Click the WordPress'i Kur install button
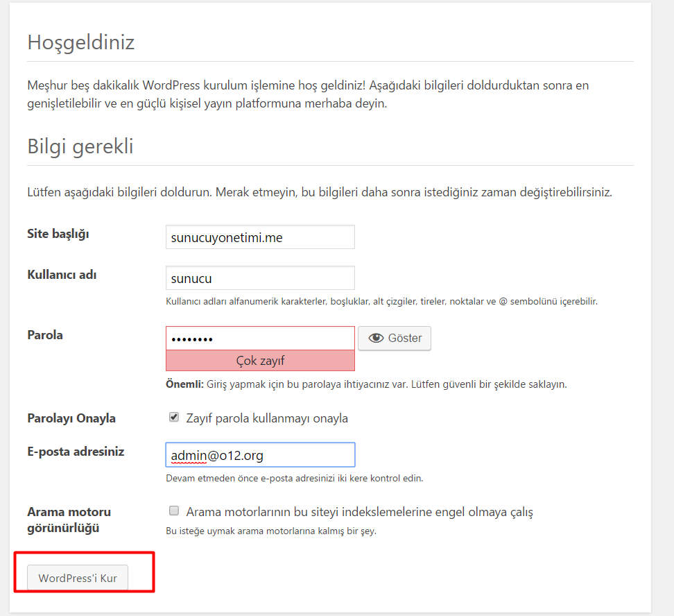 pyautogui.click(x=78, y=578)
